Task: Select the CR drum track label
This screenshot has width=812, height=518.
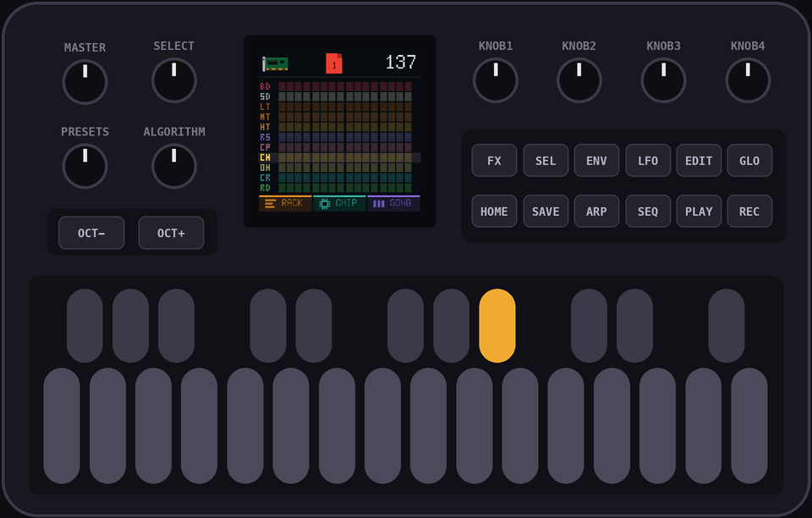Action: click(x=265, y=178)
